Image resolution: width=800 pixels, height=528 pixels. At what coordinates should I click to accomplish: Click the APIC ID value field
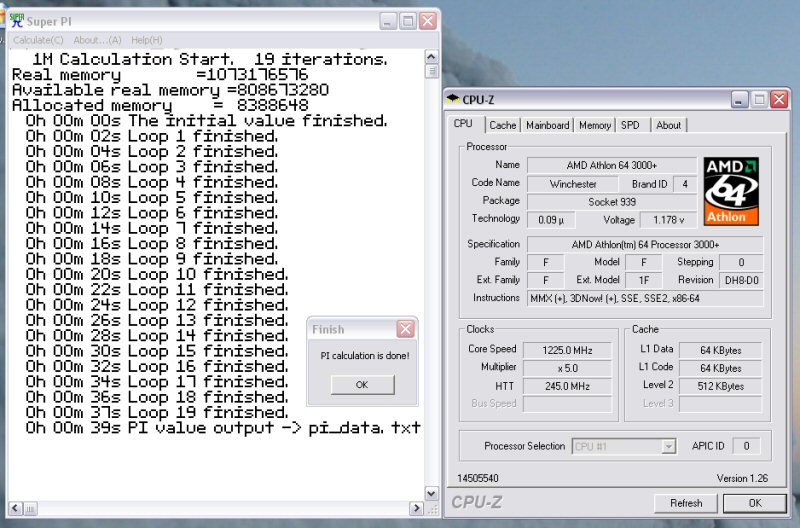pos(746,446)
